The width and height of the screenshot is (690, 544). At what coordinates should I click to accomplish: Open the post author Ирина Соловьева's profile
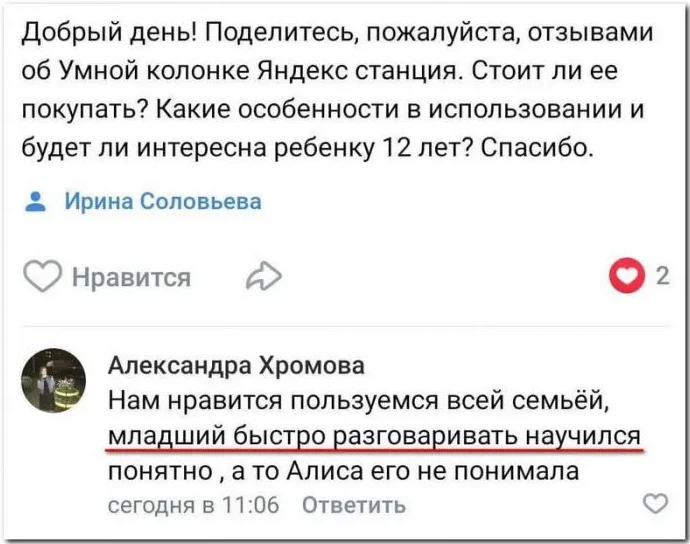point(163,201)
